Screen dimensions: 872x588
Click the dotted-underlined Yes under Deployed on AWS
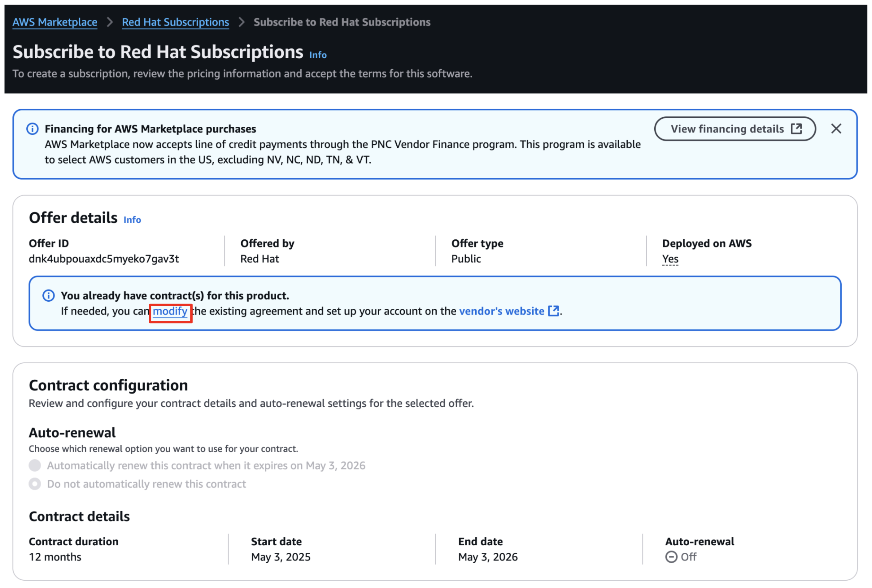click(670, 259)
